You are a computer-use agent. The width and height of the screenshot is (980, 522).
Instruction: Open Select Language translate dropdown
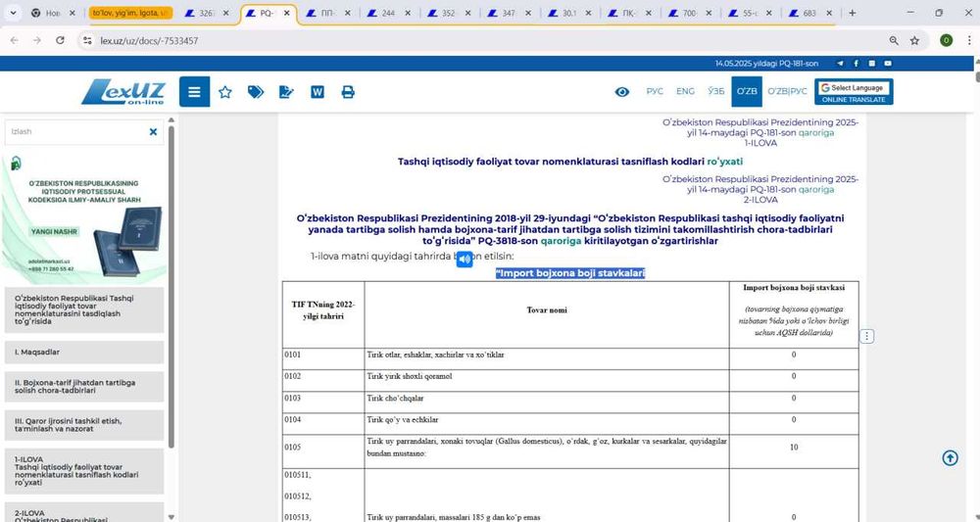click(x=854, y=88)
